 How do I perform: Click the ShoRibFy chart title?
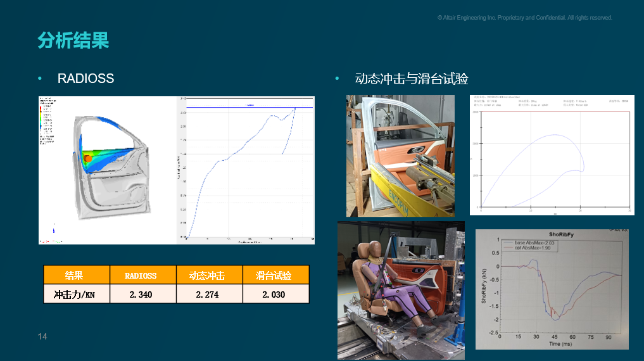coord(561,234)
